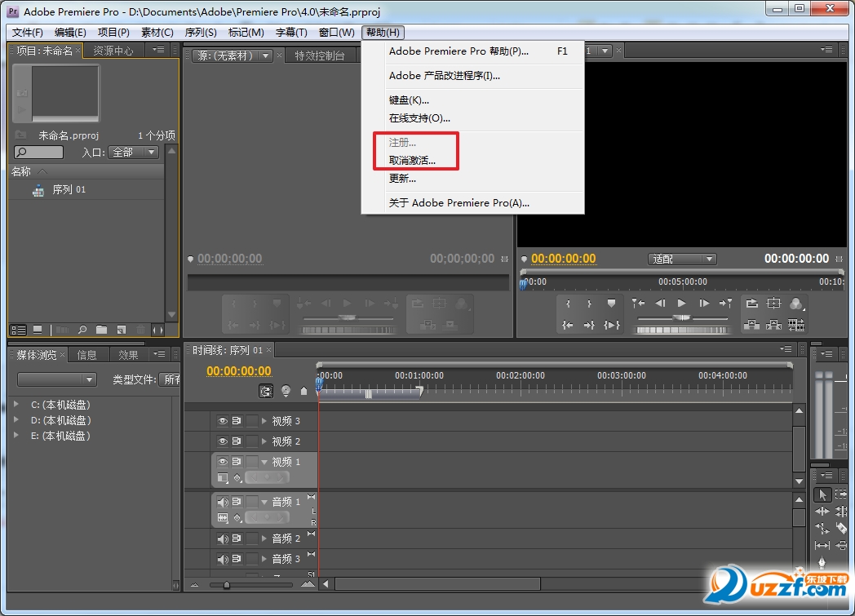The width and height of the screenshot is (855, 616).
Task: Toggle Snap in the timeline
Action: tap(265, 391)
